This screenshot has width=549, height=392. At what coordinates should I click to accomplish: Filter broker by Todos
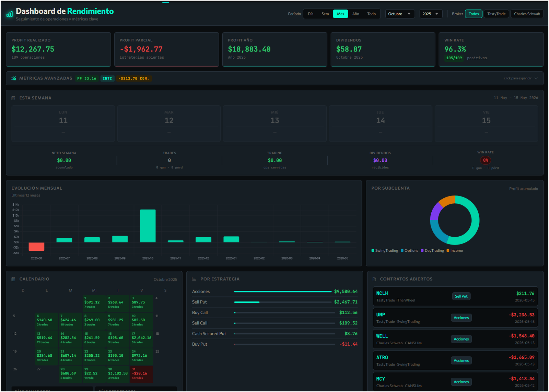474,14
